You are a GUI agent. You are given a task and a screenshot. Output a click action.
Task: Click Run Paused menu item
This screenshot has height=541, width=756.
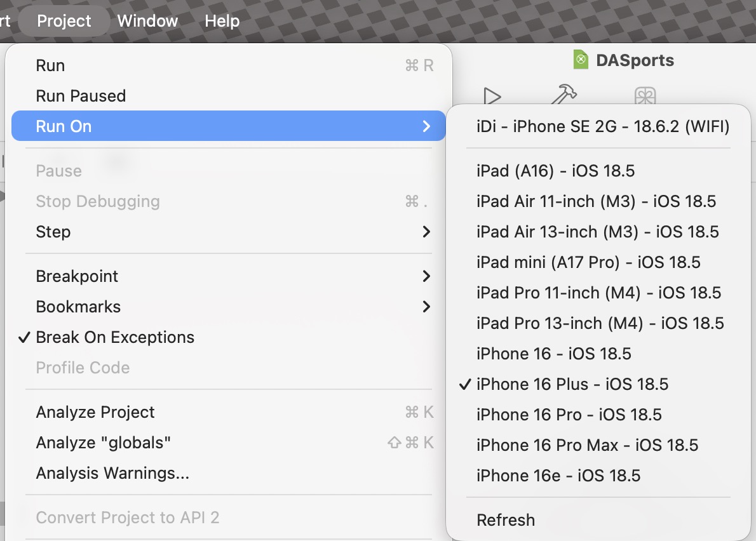[x=81, y=96]
